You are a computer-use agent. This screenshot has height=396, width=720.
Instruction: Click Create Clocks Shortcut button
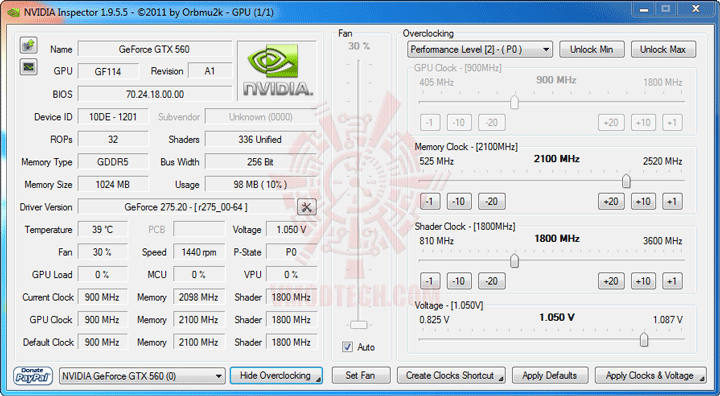[451, 375]
